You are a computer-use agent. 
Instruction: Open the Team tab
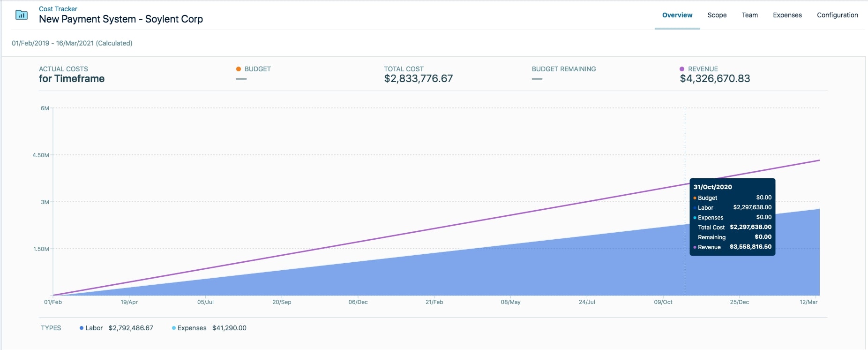(750, 15)
